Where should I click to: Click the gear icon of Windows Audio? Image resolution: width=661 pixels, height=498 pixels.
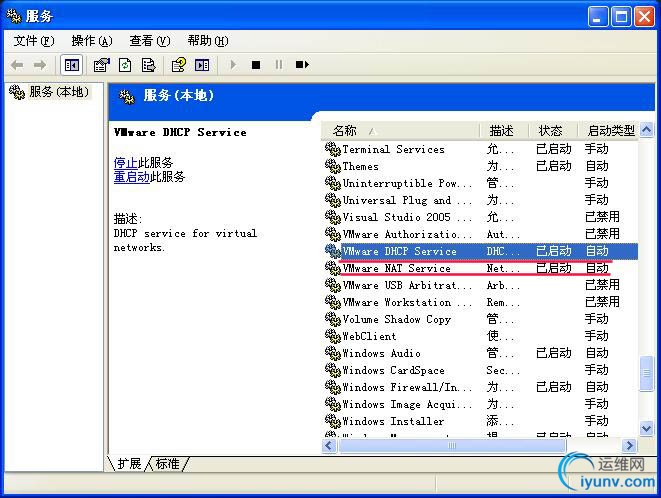tap(333, 353)
